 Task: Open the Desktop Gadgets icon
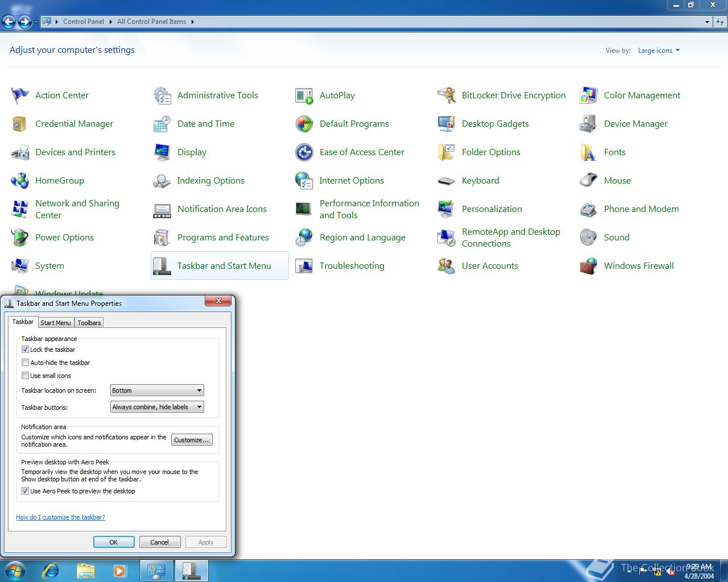tap(446, 124)
